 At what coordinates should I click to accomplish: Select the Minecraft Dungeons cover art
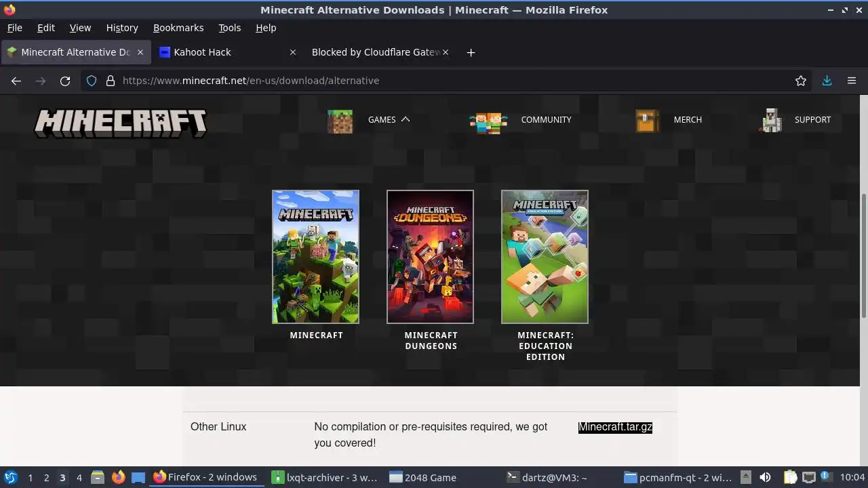click(430, 257)
